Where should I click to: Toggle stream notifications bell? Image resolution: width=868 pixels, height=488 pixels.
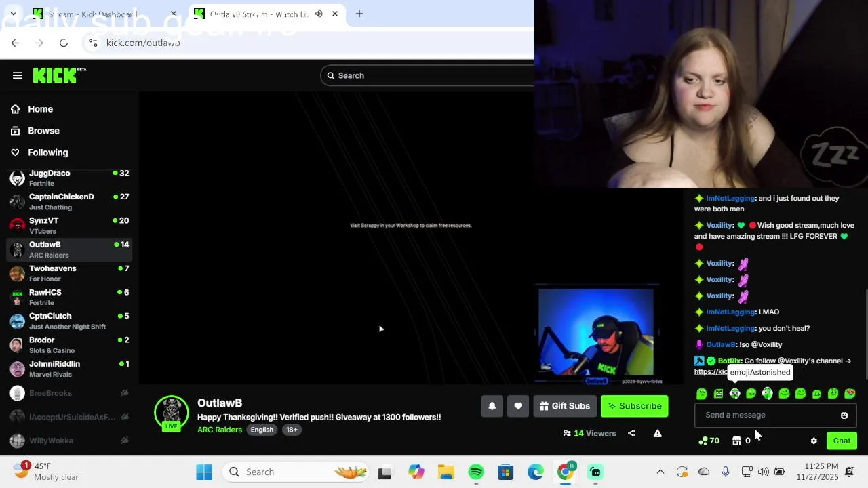coord(492,406)
